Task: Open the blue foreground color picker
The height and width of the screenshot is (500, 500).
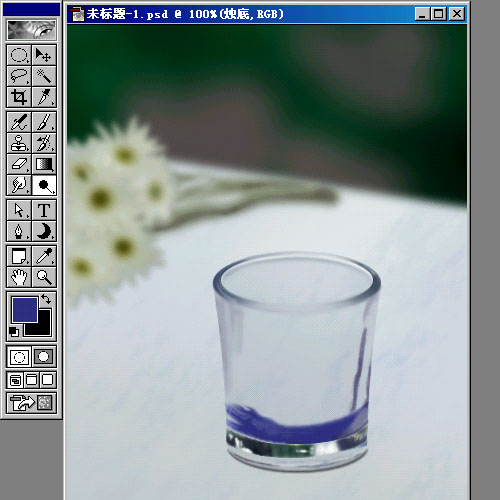Action: pos(25,310)
